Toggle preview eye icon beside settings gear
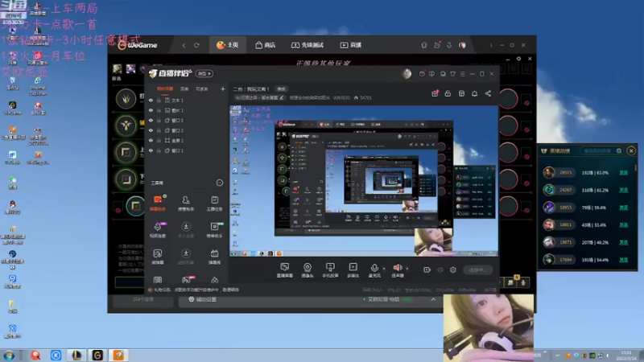The width and height of the screenshot is (644, 362). (440, 269)
